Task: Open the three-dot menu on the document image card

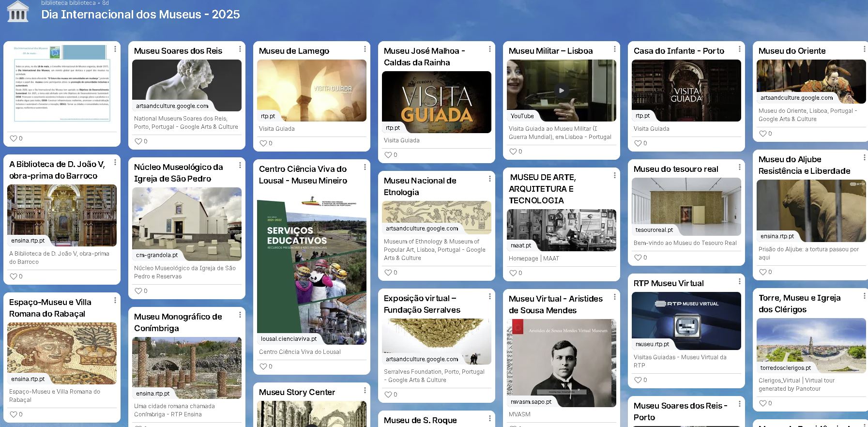Action: (115, 49)
